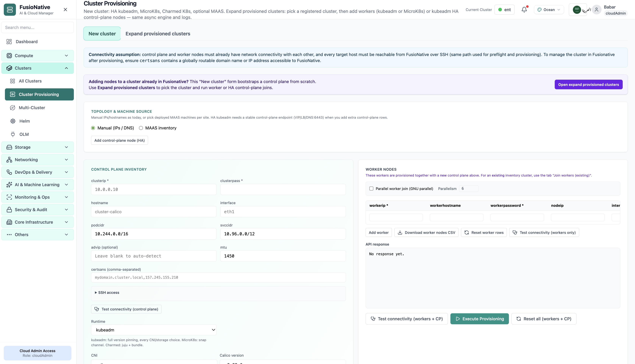Screen dimensions: 635x364
Task: Click Open expand provisioned clusters button
Action: coord(588,85)
